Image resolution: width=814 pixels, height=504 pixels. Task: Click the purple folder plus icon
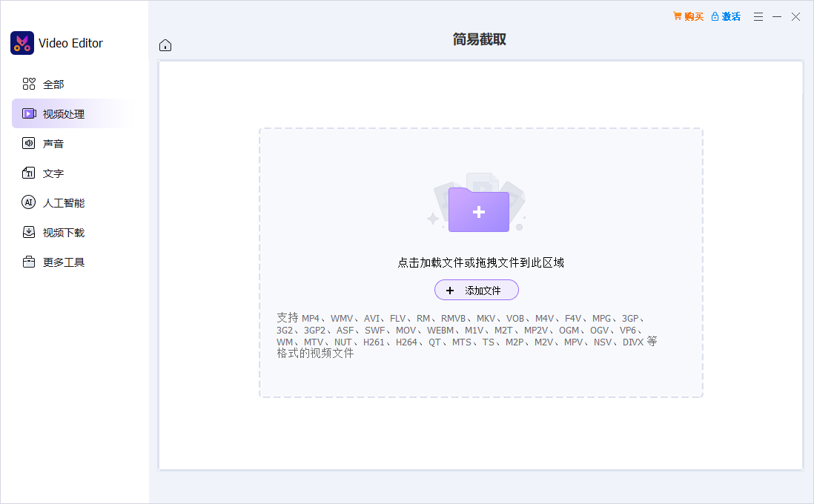[478, 210]
